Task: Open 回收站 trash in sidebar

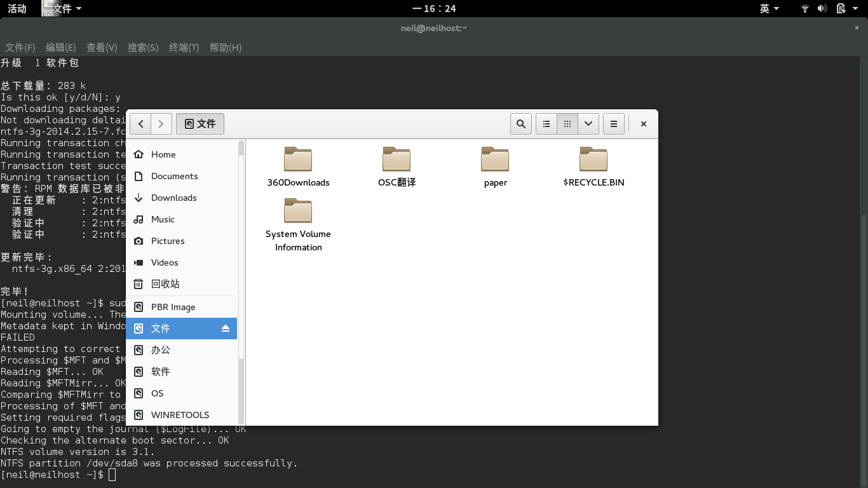Action: (182, 284)
